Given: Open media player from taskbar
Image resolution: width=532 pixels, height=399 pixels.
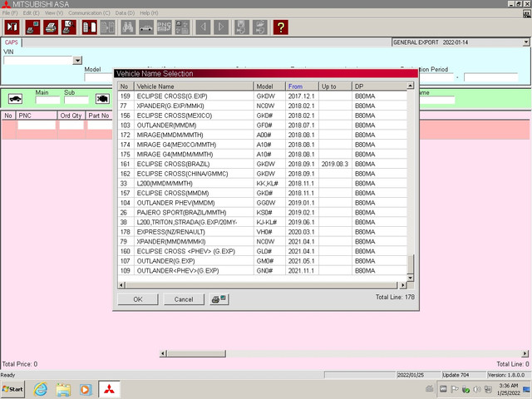Looking at the screenshot, I should click(x=86, y=389).
